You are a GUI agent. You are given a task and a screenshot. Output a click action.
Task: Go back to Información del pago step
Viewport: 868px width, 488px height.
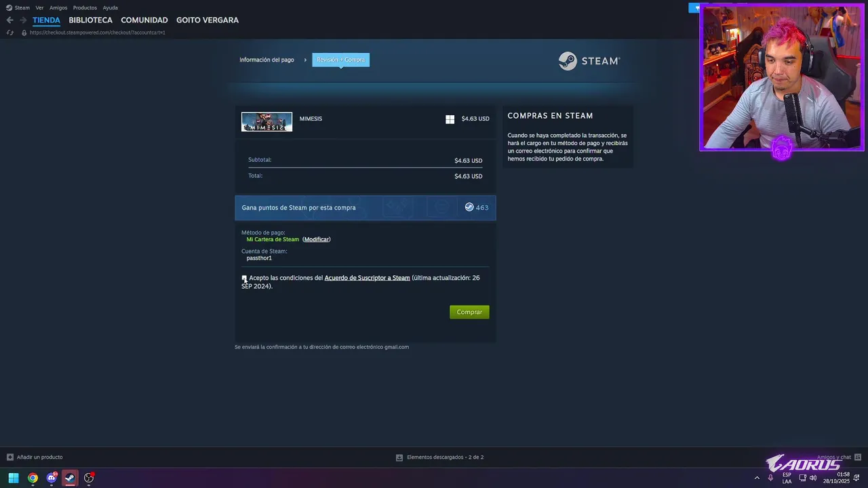tap(267, 60)
